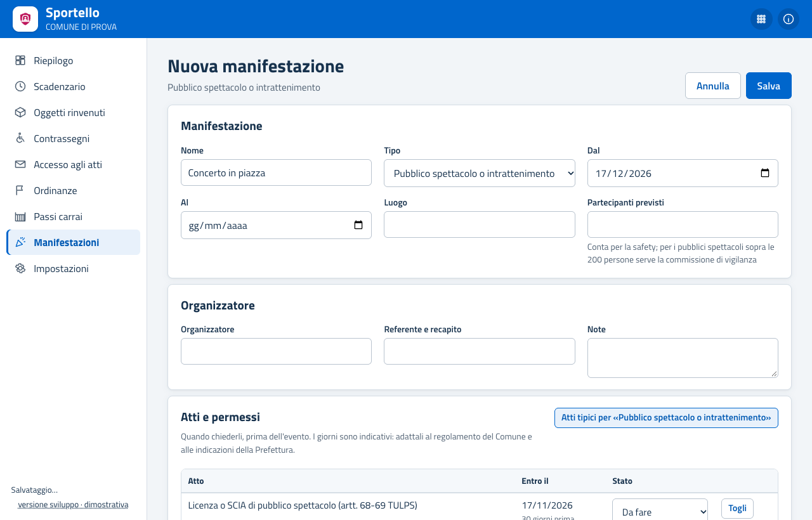Click the Salva button
The width and height of the screenshot is (812, 520).
[769, 86]
